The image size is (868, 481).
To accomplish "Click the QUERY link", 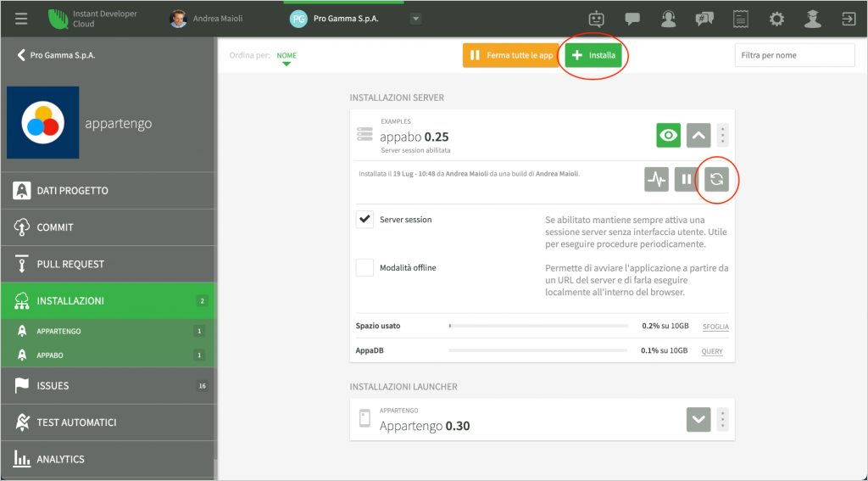I will click(x=712, y=351).
